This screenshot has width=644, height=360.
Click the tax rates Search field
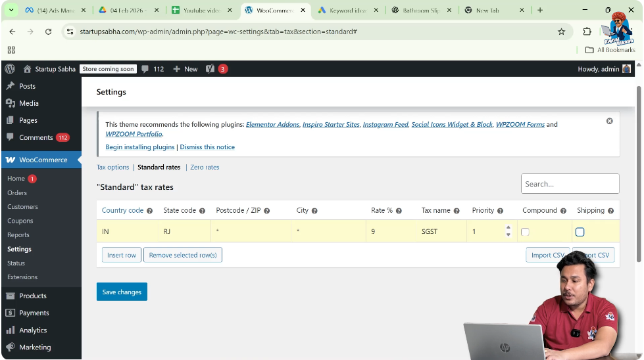point(570,184)
